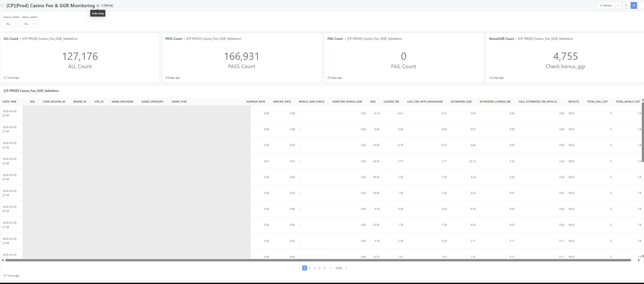
Task: Click the table's horizontal scrollbar
Action: click(x=318, y=260)
